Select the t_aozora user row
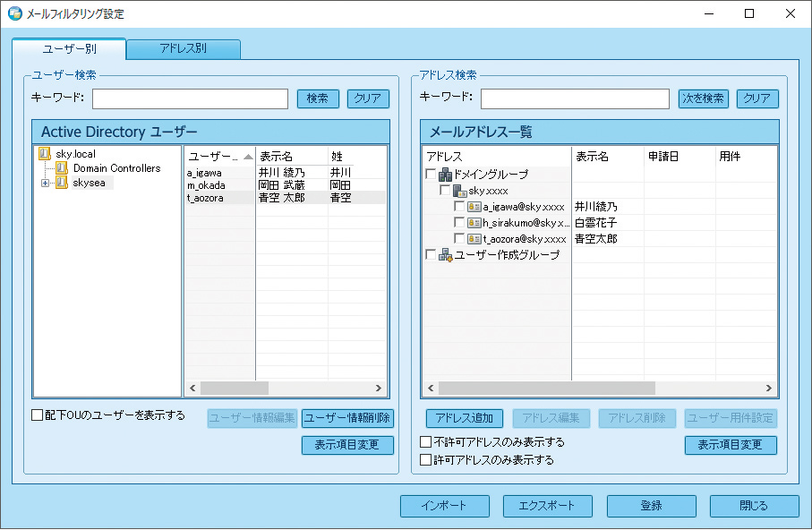The height and width of the screenshot is (530, 812). [286, 197]
